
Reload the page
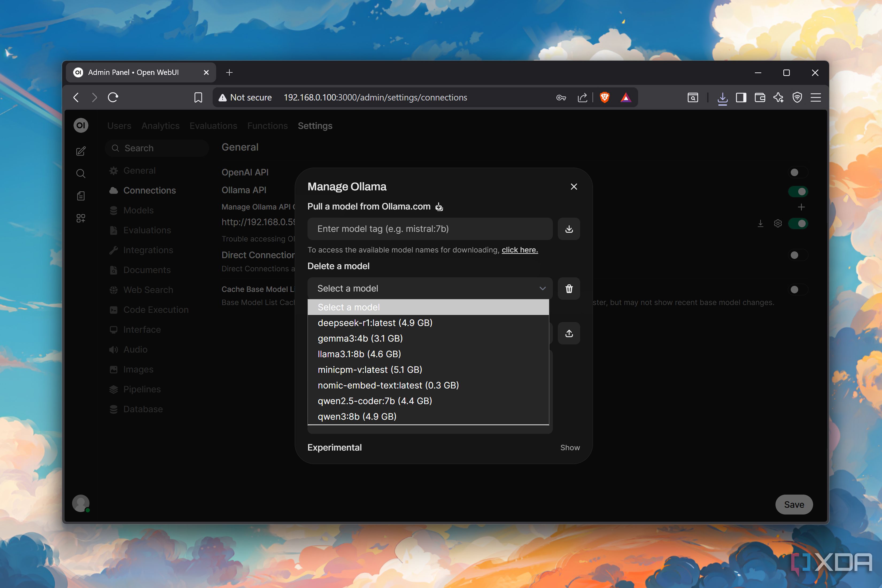(x=113, y=98)
